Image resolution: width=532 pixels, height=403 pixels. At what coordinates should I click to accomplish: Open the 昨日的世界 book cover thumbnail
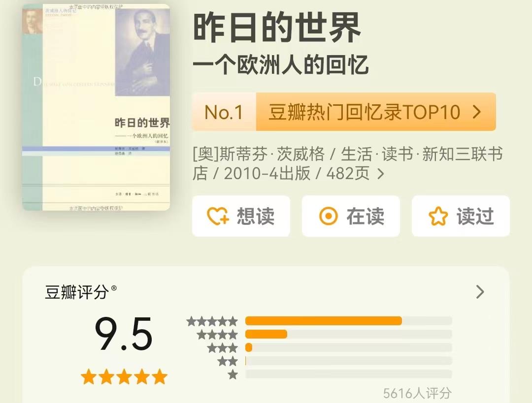(x=96, y=107)
